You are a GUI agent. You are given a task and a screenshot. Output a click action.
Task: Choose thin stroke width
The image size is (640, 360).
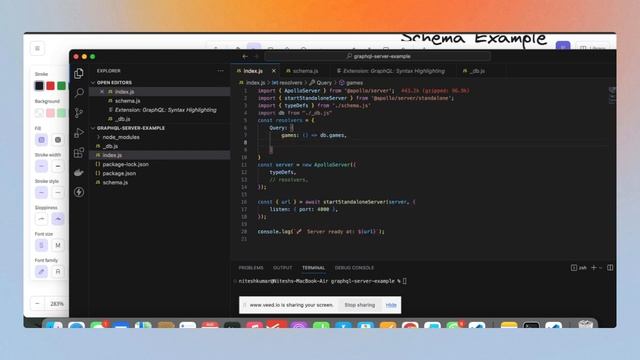pos(41,167)
